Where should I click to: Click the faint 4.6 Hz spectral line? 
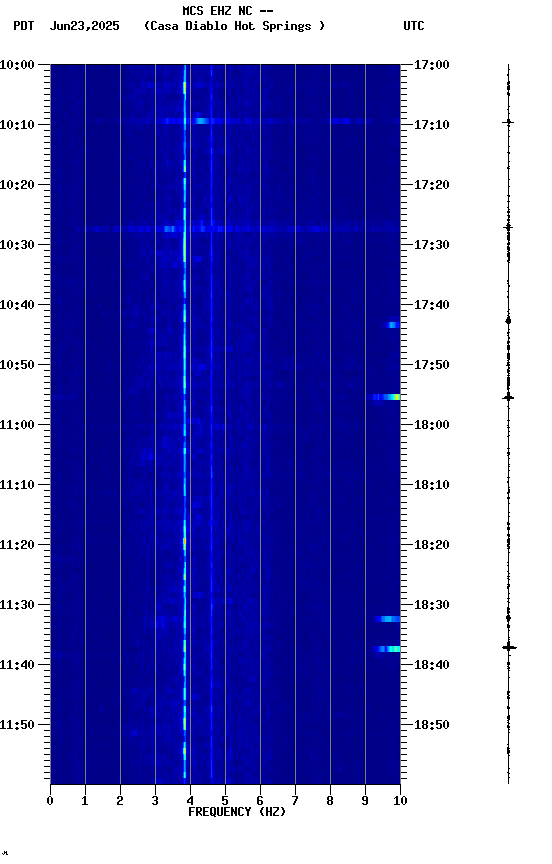tap(212, 424)
